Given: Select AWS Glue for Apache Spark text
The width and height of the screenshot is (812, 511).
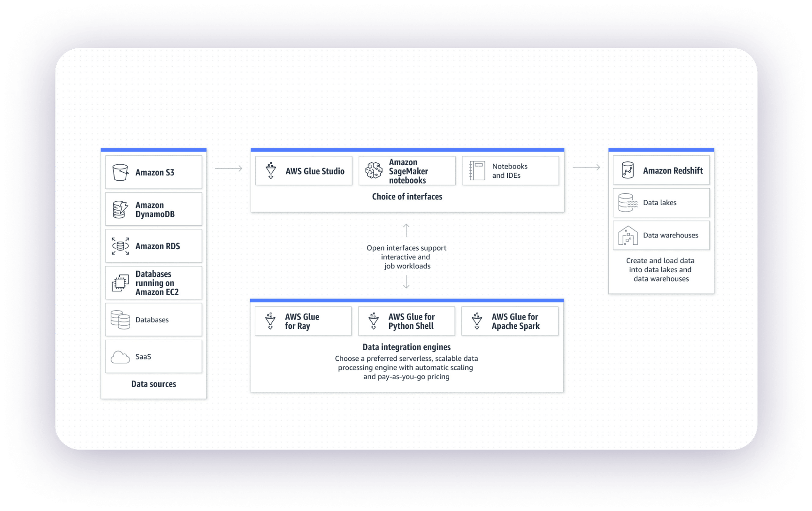Looking at the screenshot, I should (x=515, y=321).
